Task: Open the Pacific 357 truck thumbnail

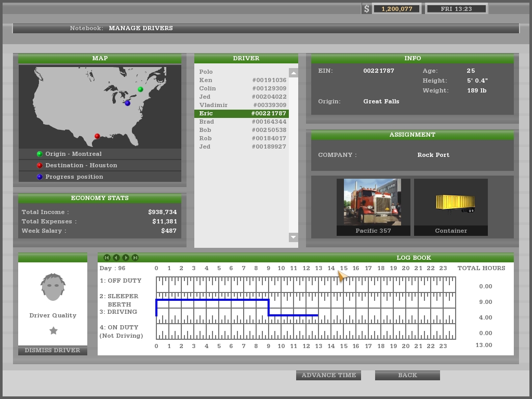Action: pos(373,207)
